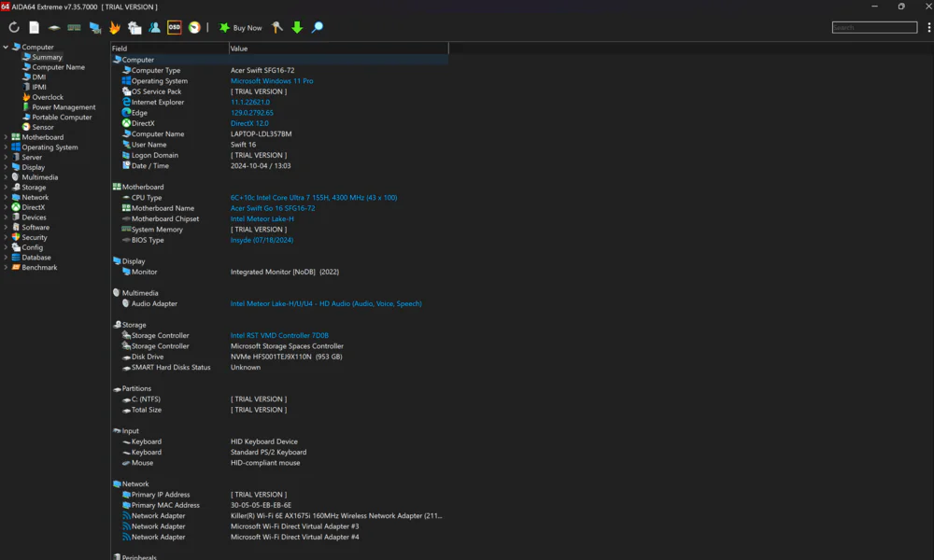Screen dimensions: 934x560
Task: Expand the Server tree node
Action: (6, 157)
